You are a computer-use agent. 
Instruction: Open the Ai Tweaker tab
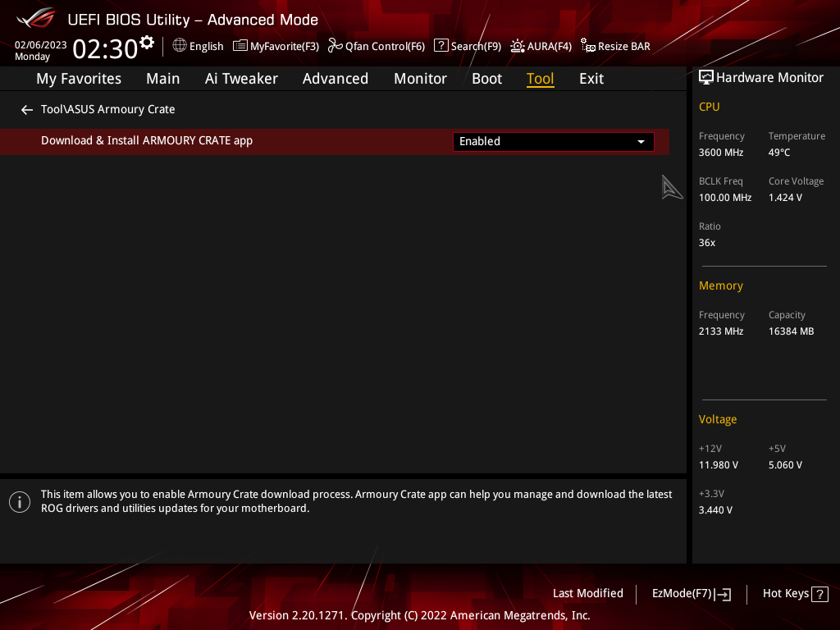coord(241,79)
